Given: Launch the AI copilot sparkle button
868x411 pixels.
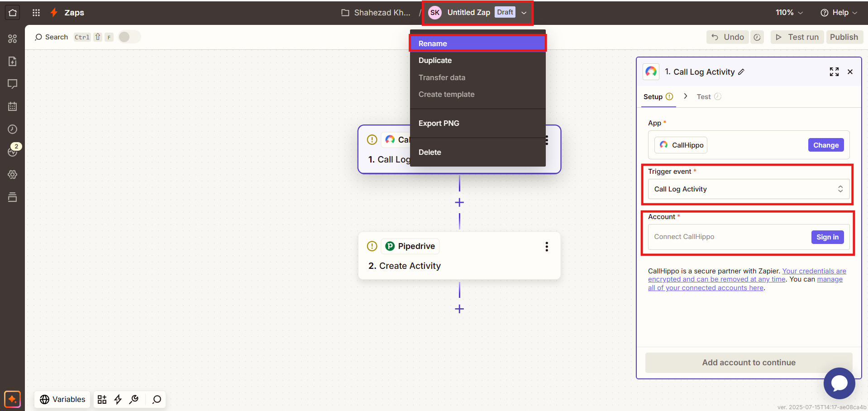Looking at the screenshot, I should pyautogui.click(x=13, y=399).
